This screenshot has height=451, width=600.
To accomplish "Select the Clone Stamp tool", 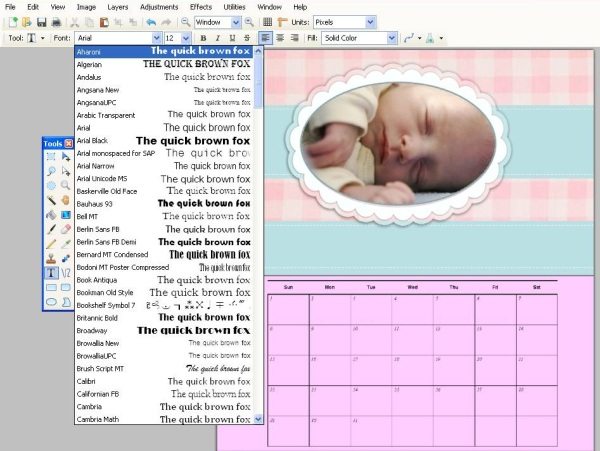I will point(50,257).
